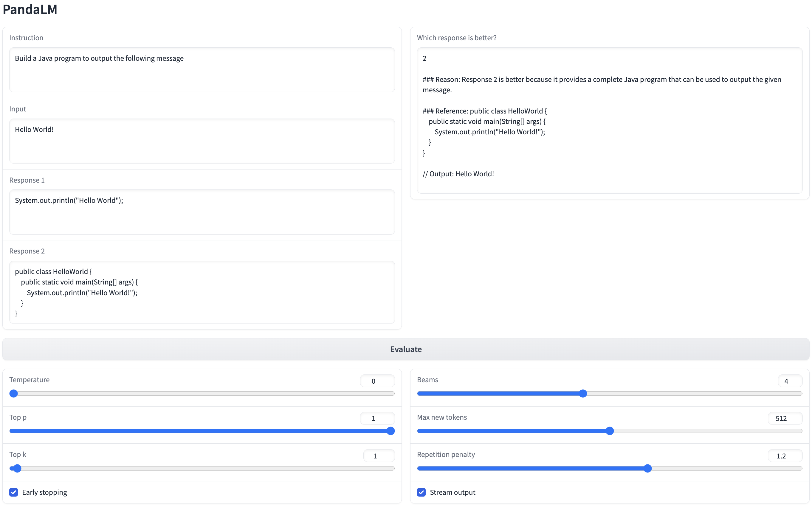Select the Top p value field
Image resolution: width=812 pixels, height=507 pixels.
(x=377, y=419)
